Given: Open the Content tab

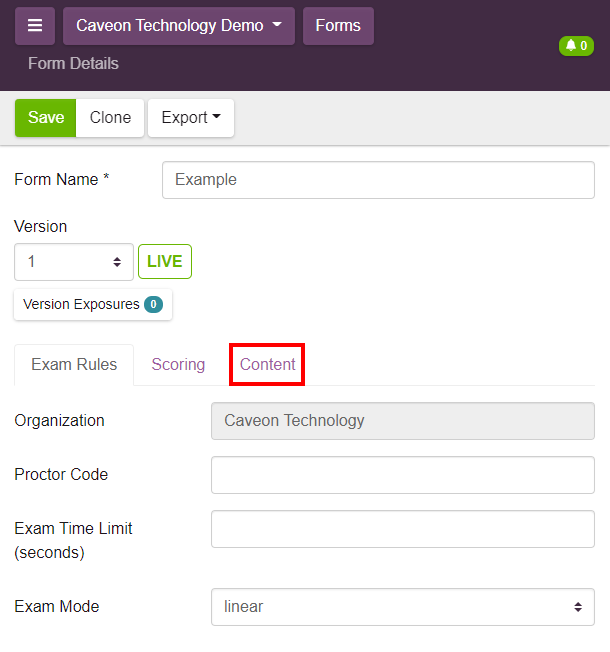Looking at the screenshot, I should tap(267, 365).
